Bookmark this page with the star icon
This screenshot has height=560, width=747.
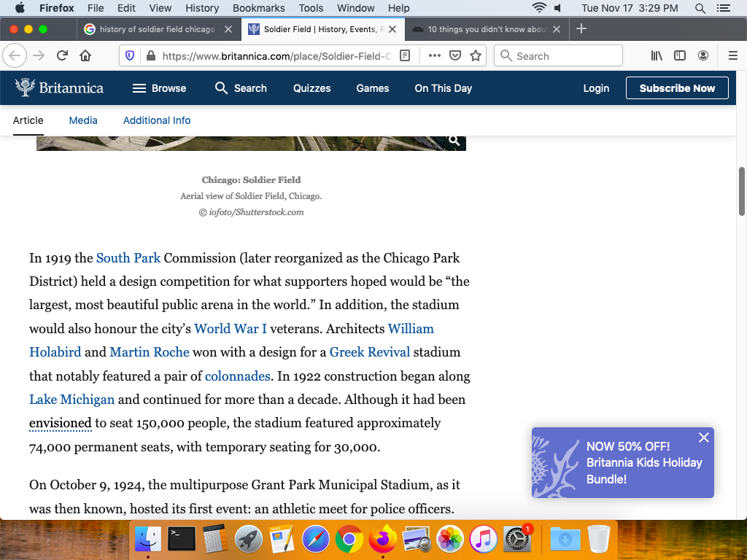point(476,56)
